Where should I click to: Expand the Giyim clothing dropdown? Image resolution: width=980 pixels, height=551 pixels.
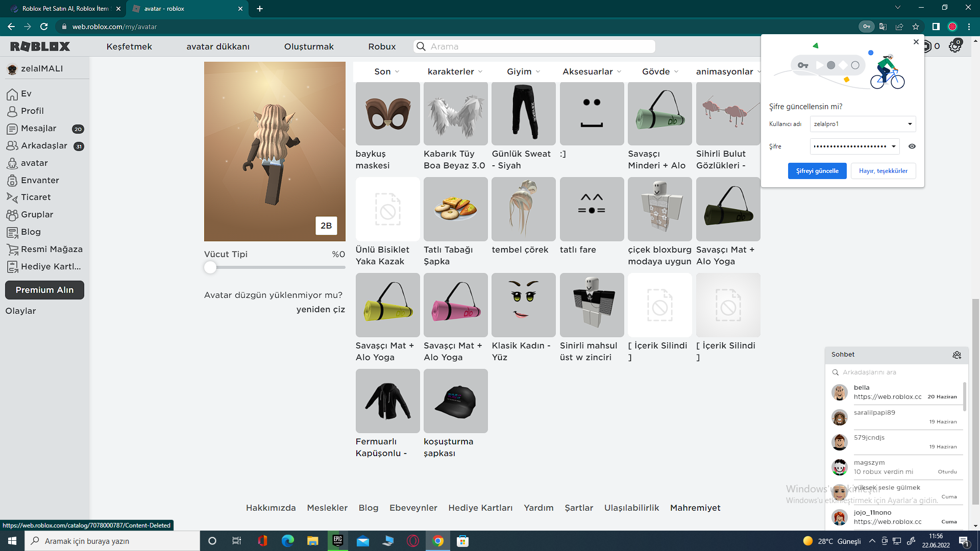tap(523, 71)
